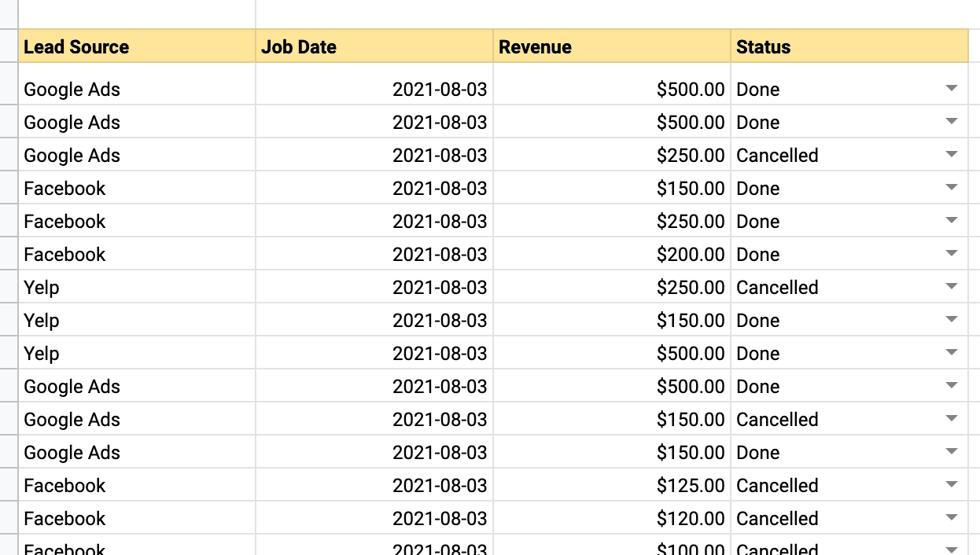
Task: Select Job Date cell in Google Ads $250.00 row
Action: coord(374,155)
